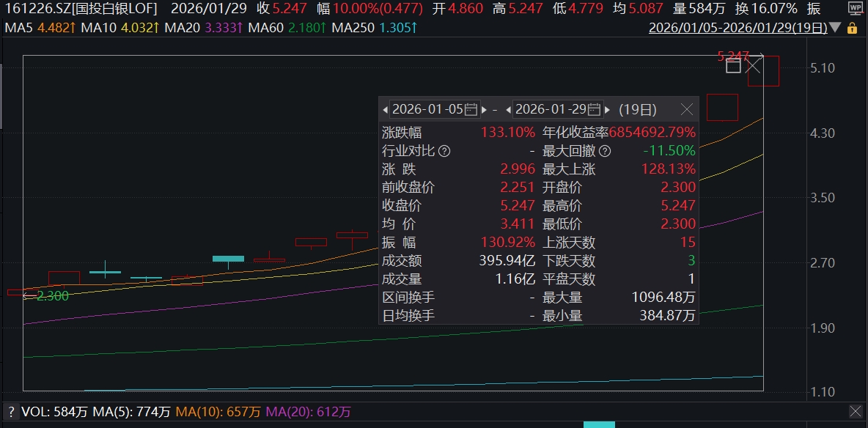
Task: Click the WP icon in top-right corner
Action: click(855, 9)
